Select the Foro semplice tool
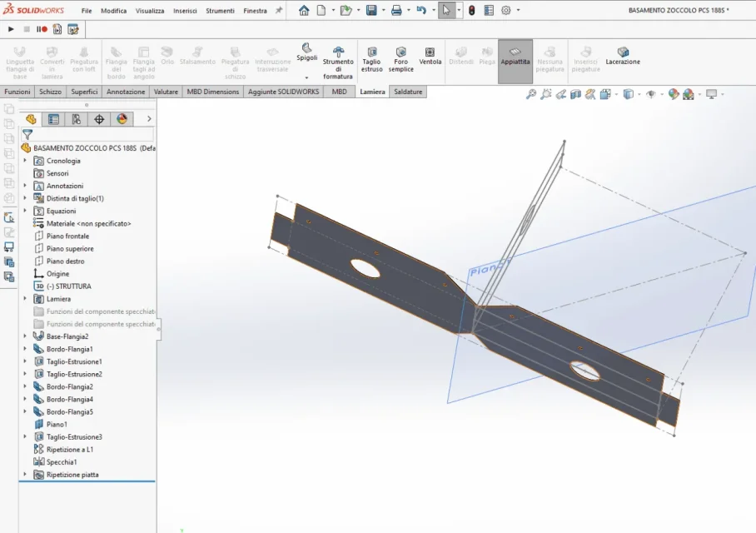This screenshot has height=533, width=756. pos(400,59)
